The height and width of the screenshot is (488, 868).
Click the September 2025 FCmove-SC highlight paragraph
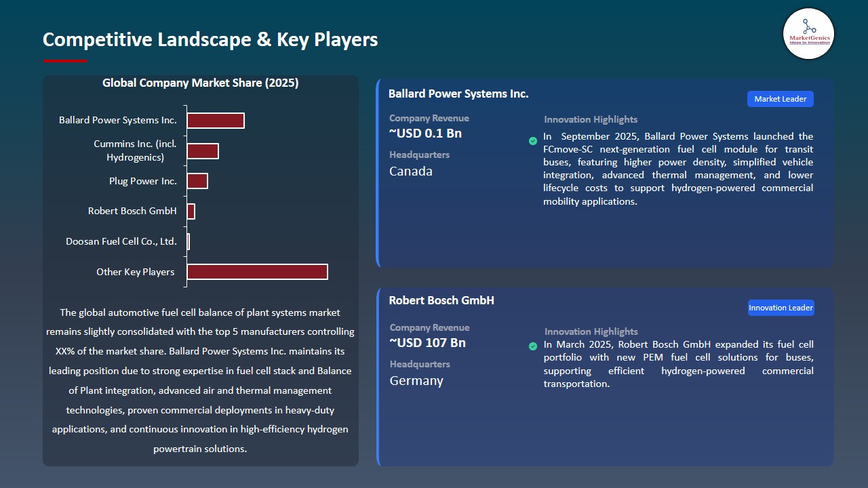tap(678, 169)
